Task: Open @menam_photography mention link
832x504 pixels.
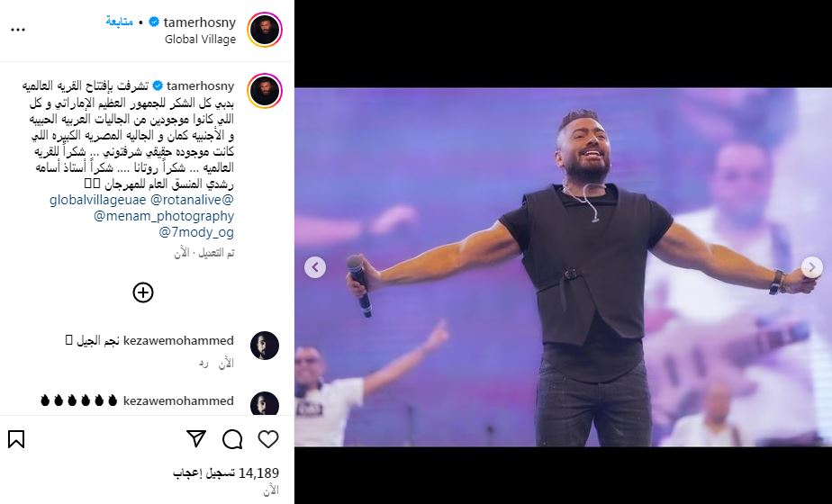Action: (164, 217)
